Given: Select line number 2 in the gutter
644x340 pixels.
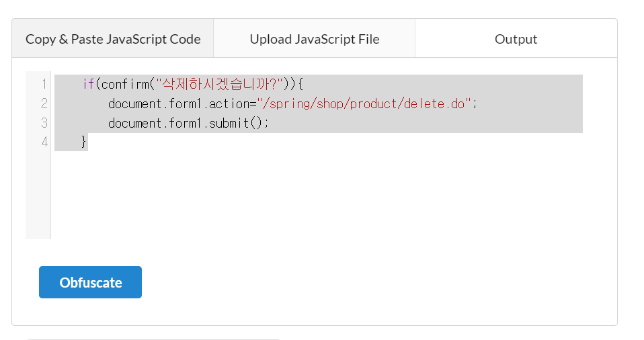Looking at the screenshot, I should (x=44, y=103).
